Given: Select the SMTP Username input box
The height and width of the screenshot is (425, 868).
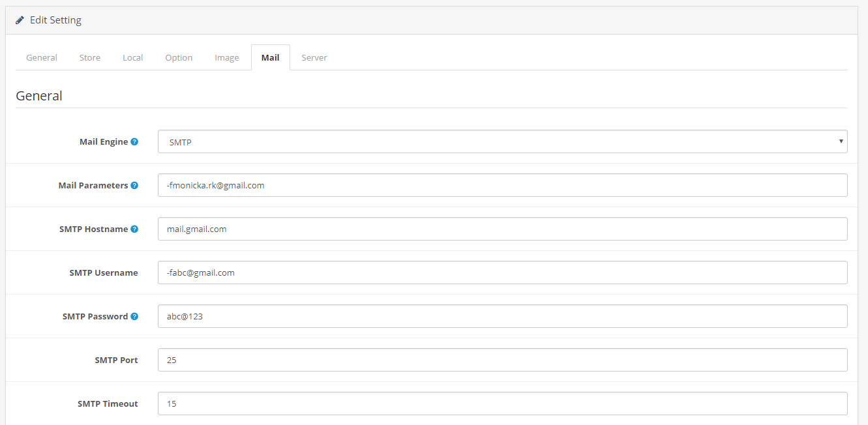Looking at the screenshot, I should 502,272.
